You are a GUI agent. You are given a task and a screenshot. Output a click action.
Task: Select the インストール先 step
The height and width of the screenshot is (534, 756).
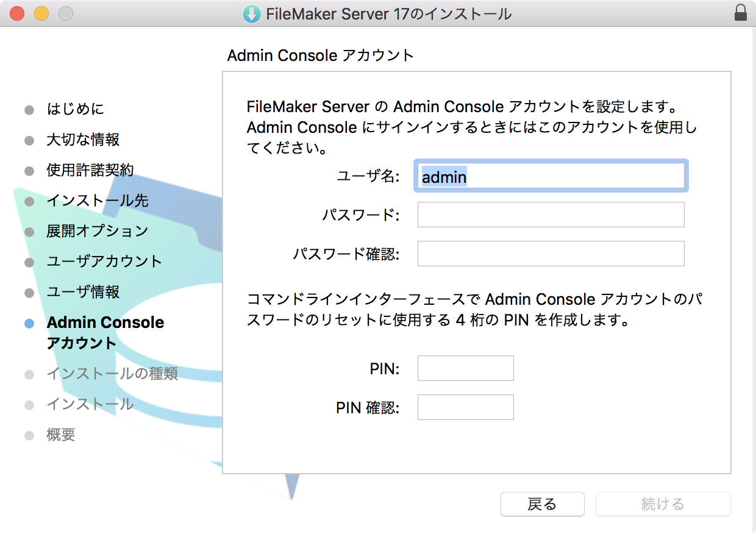pos(98,201)
